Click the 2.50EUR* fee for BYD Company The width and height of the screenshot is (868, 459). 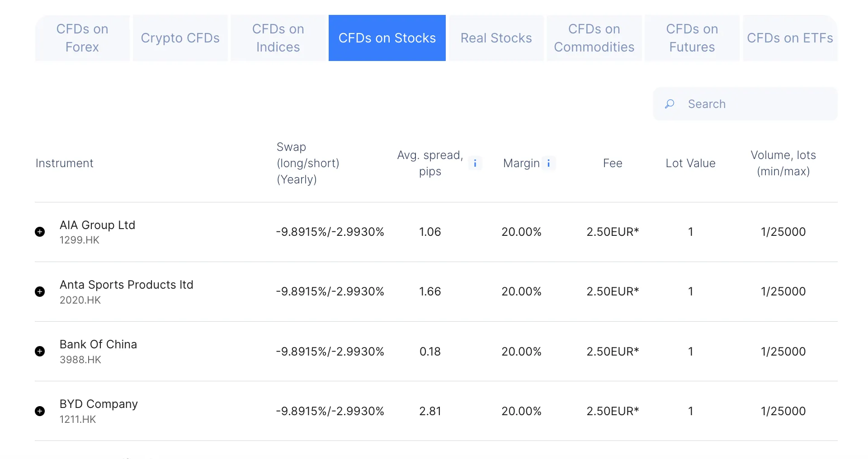pyautogui.click(x=613, y=411)
